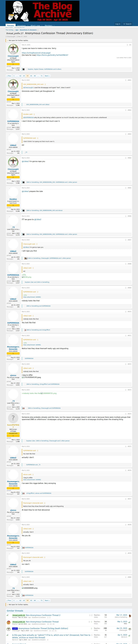Open the 1741459564145.jpeg attachment image
The image size is (138, 644).
[x=31, y=377]
